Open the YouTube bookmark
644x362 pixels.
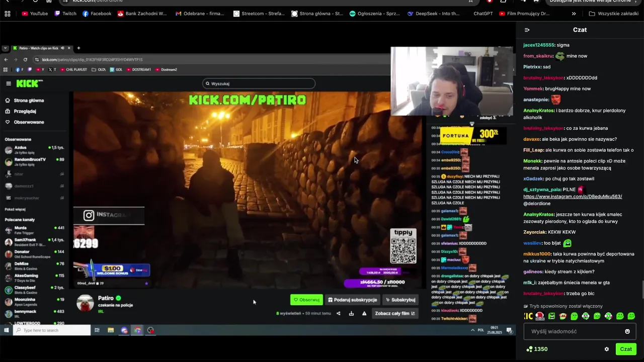click(35, 14)
